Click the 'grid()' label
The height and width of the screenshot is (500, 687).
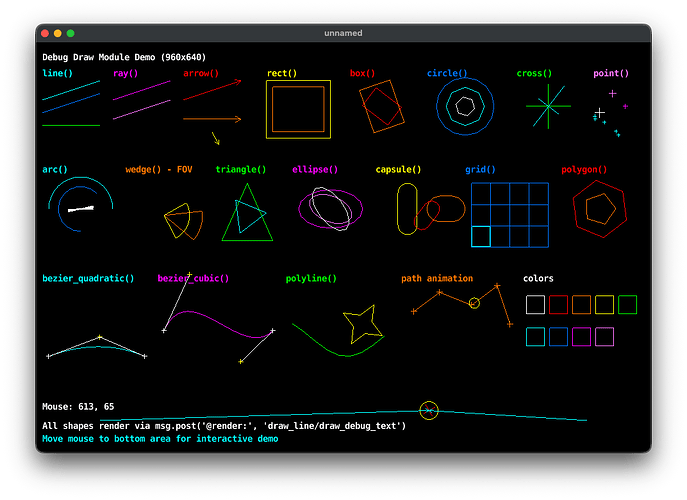[x=480, y=170]
